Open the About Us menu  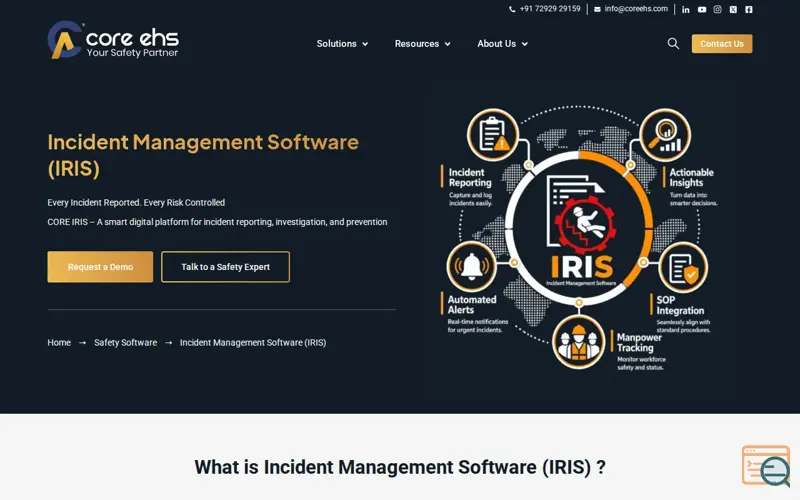(503, 44)
